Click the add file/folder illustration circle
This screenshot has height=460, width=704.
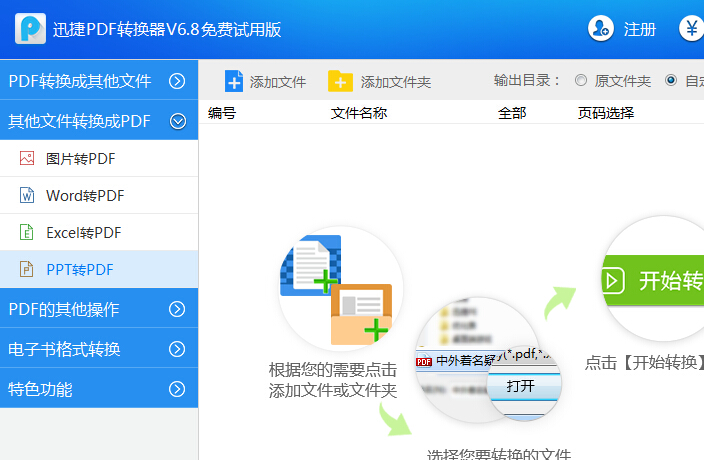[x=340, y=289]
